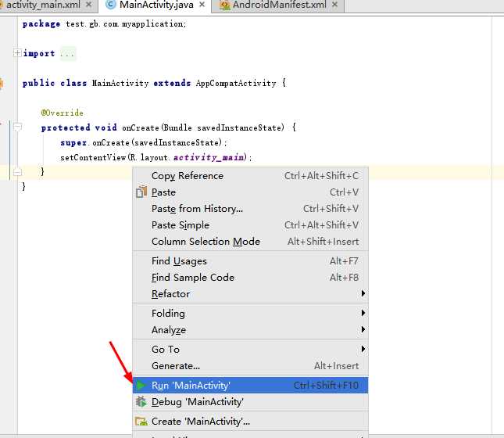Open Paste from History
The height and width of the screenshot is (438, 504).
click(250, 209)
